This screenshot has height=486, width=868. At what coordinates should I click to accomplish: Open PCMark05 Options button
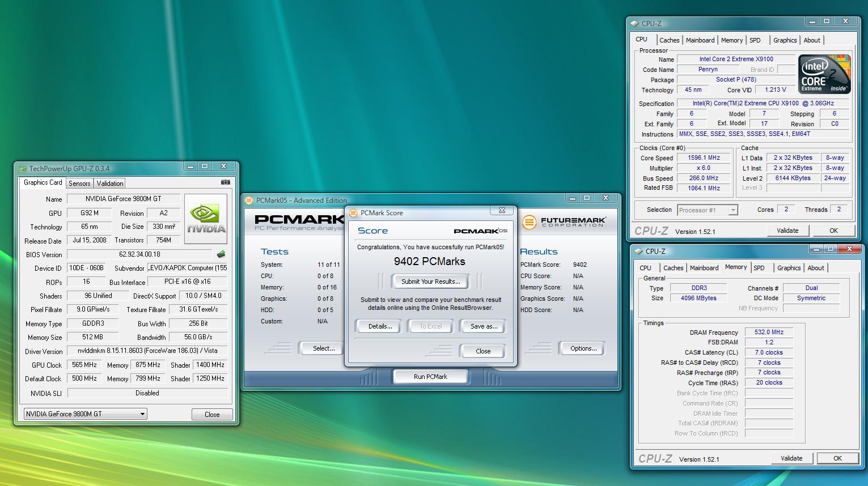[583, 348]
